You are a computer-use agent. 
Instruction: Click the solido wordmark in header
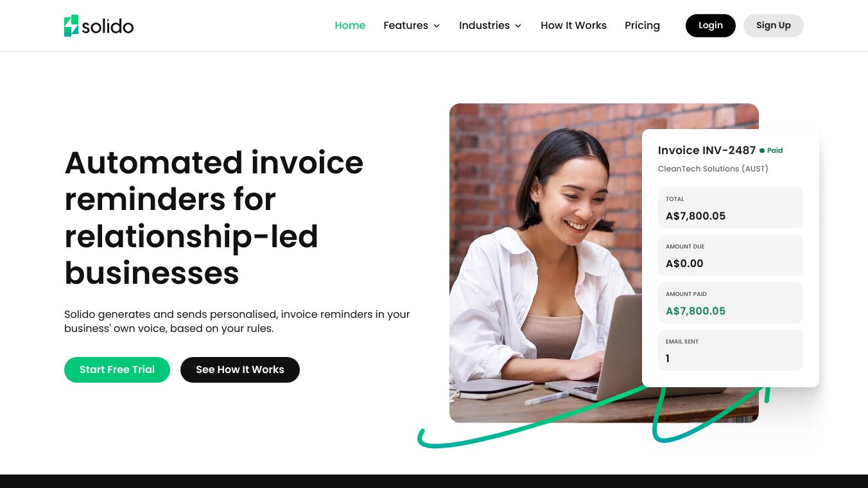108,26
